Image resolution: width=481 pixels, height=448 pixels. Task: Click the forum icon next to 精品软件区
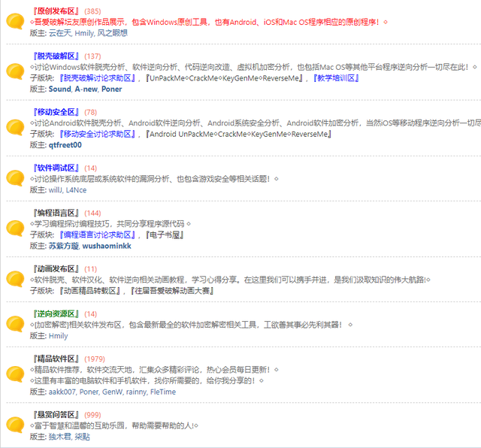point(16,374)
